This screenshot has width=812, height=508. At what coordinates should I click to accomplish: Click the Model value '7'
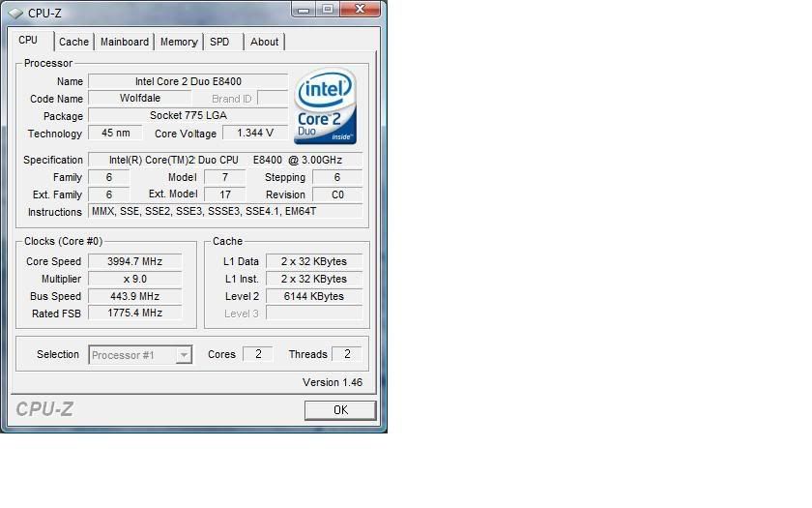tap(224, 177)
